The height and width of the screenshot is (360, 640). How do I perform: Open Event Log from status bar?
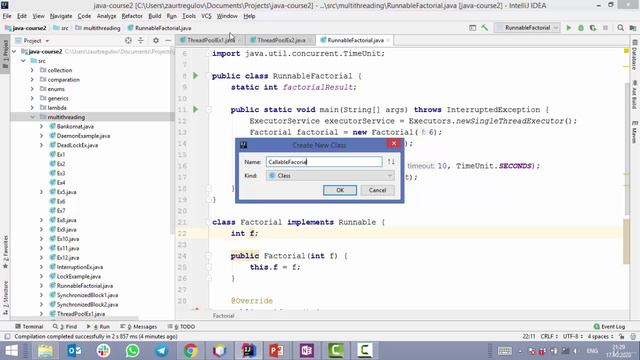click(x=609, y=327)
